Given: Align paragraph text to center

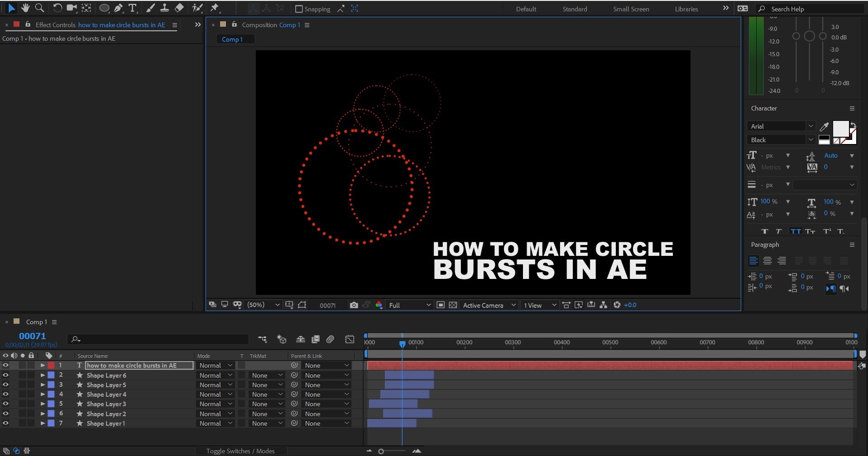Looking at the screenshot, I should coord(767,261).
